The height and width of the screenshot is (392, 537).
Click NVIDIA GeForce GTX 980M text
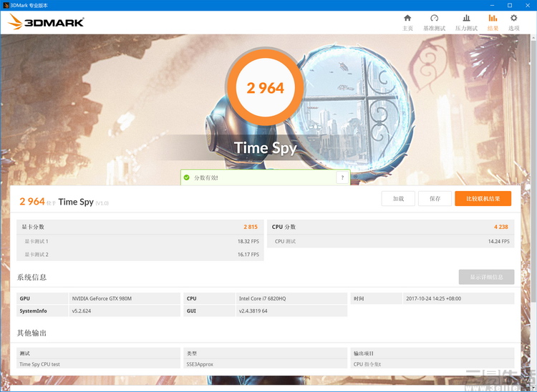point(102,298)
